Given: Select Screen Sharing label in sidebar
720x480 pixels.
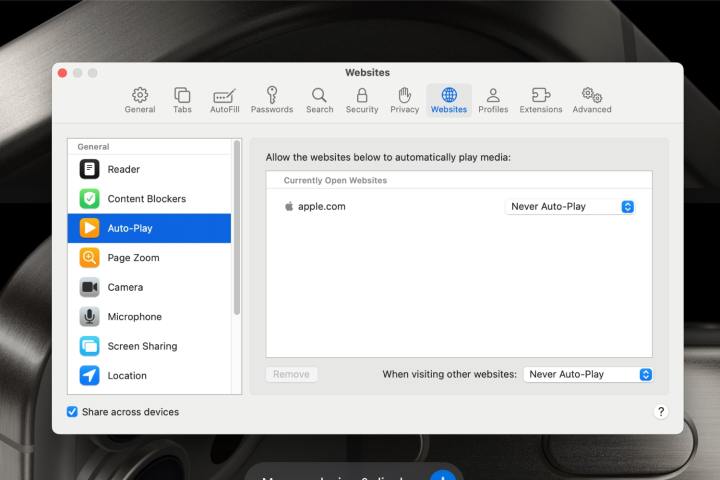Looking at the screenshot, I should (x=142, y=346).
